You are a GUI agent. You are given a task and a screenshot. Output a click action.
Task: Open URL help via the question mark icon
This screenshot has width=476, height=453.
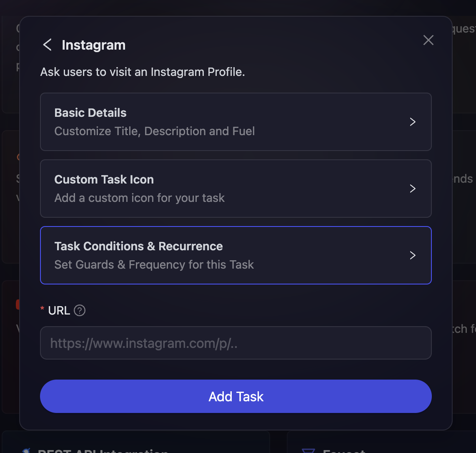point(79,310)
